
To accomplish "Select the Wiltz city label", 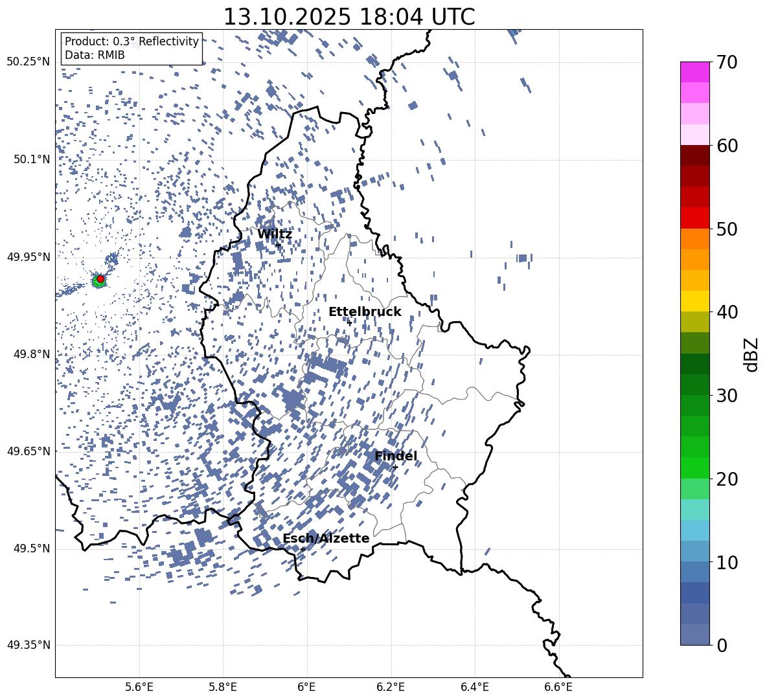I will point(274,234).
